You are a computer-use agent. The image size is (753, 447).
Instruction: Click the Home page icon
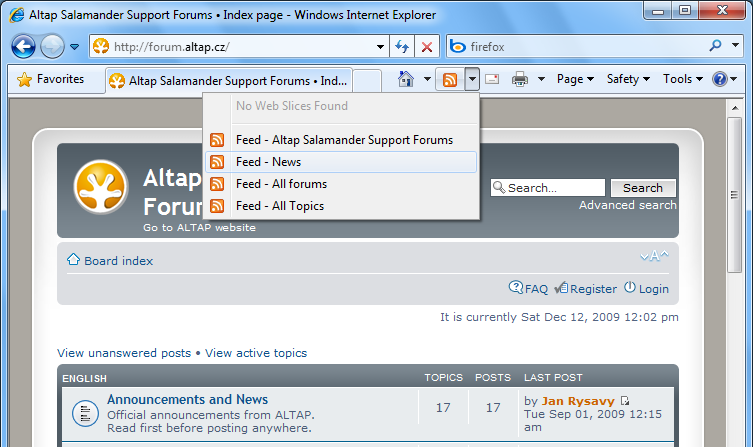pos(406,79)
